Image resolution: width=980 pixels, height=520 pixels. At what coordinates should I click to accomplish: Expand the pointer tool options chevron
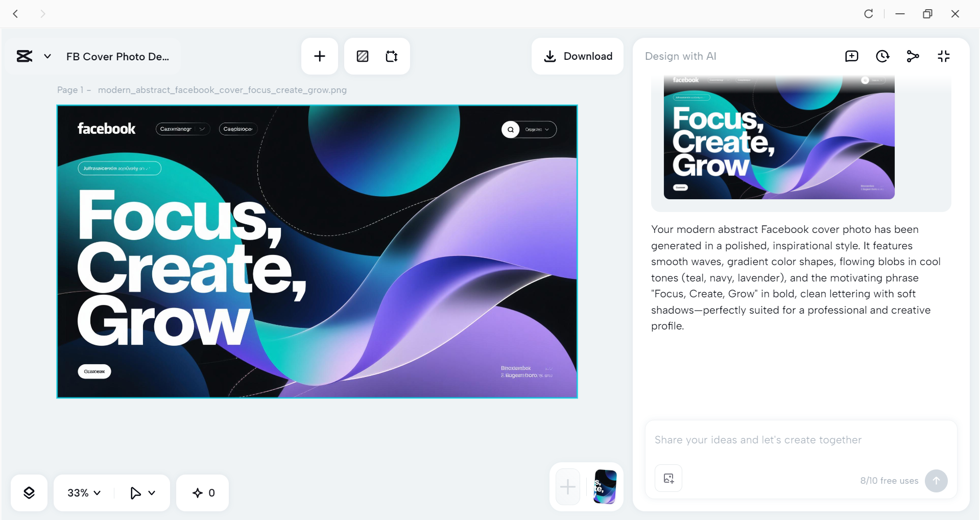click(152, 493)
